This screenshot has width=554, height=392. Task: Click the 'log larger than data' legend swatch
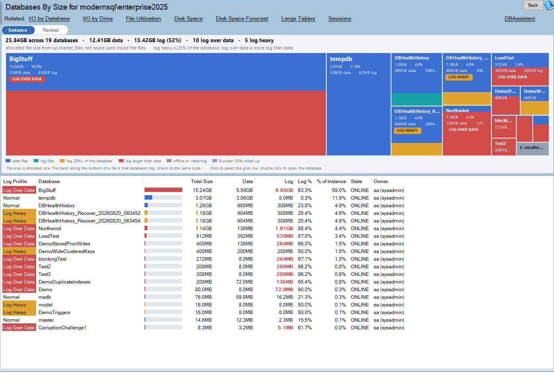pyautogui.click(x=121, y=161)
